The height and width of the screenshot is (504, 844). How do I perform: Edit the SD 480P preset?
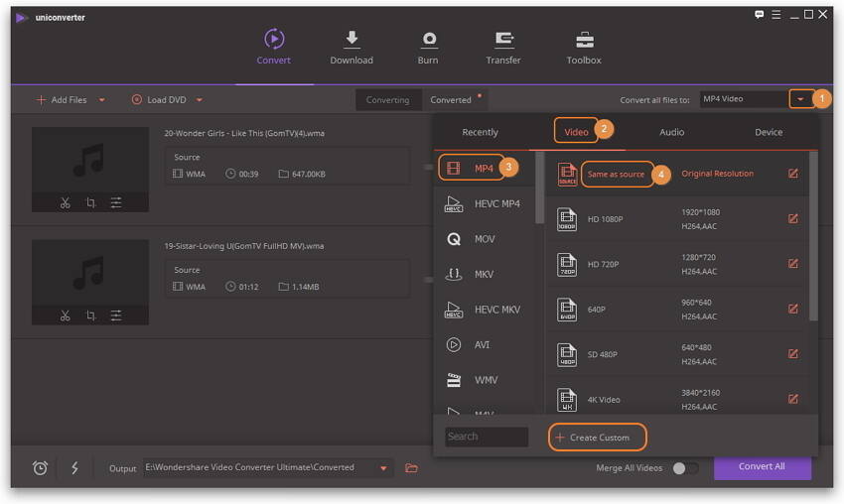point(793,354)
